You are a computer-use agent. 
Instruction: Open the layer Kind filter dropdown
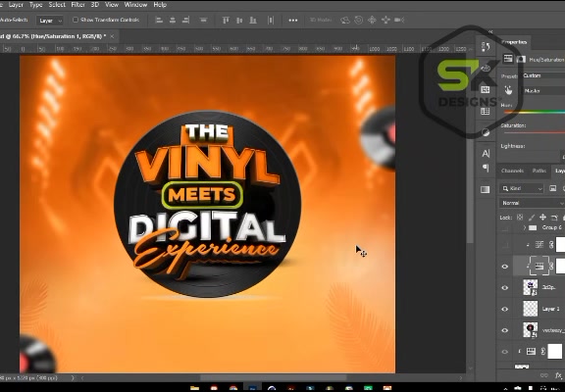522,188
